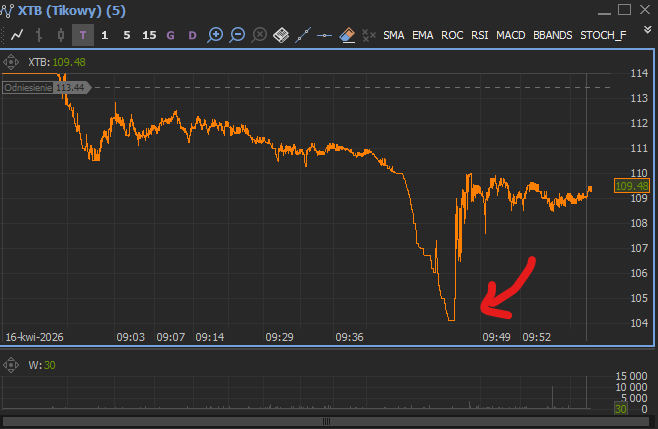Set interval to 5 minutes

127,35
